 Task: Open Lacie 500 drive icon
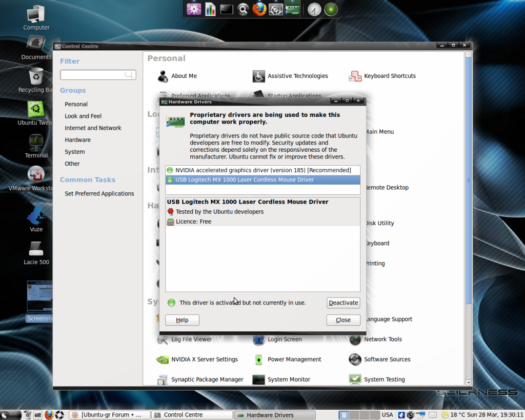coord(36,253)
